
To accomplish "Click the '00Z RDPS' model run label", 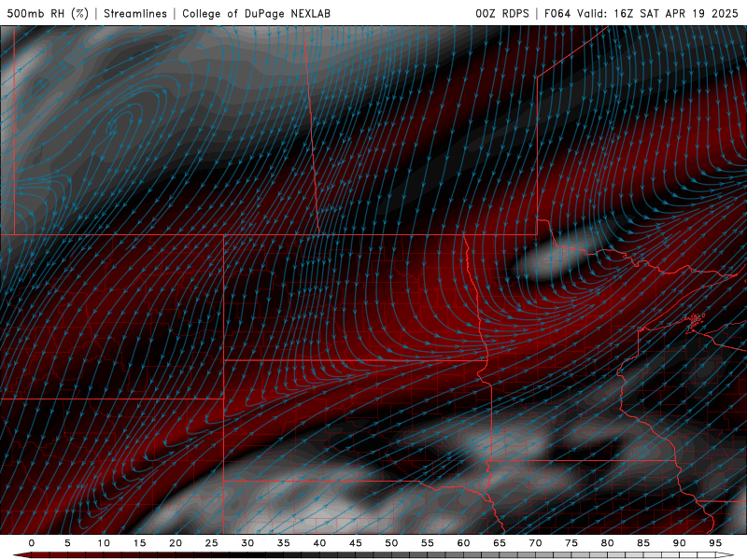I will 502,13.
